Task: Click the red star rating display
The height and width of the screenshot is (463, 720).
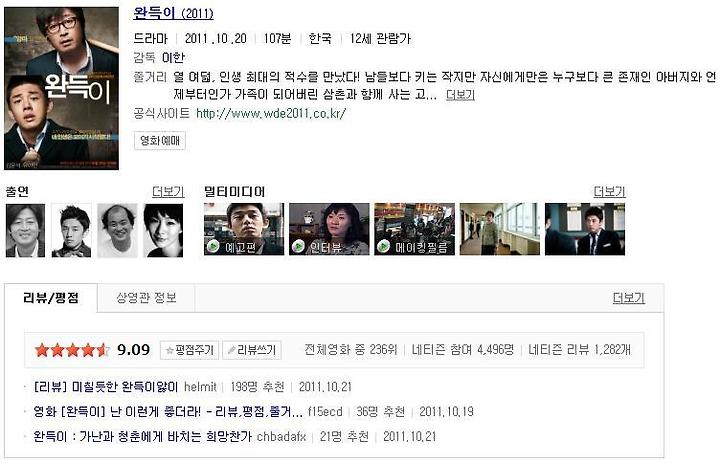Action: pyautogui.click(x=72, y=350)
